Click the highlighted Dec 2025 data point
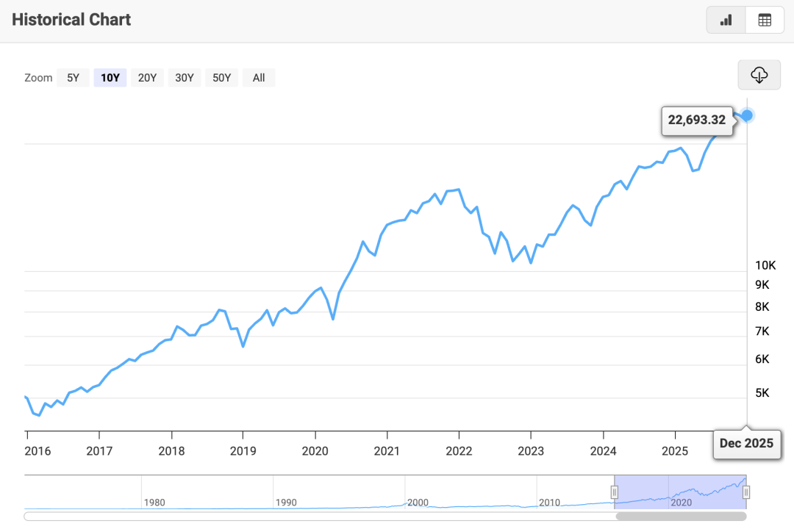The height and width of the screenshot is (532, 794). click(x=747, y=115)
